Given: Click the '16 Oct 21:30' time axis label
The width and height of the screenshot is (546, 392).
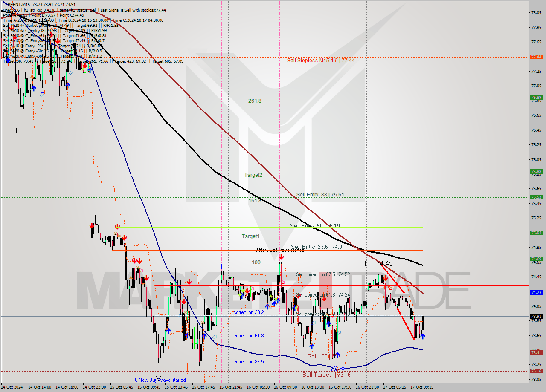Looking at the screenshot, I should 367,387.
